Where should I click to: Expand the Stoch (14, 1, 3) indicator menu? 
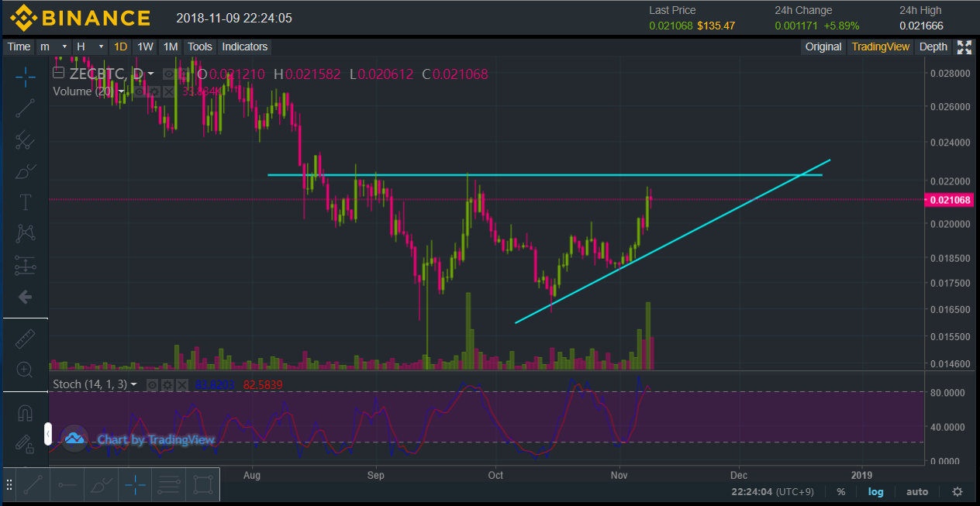click(134, 384)
